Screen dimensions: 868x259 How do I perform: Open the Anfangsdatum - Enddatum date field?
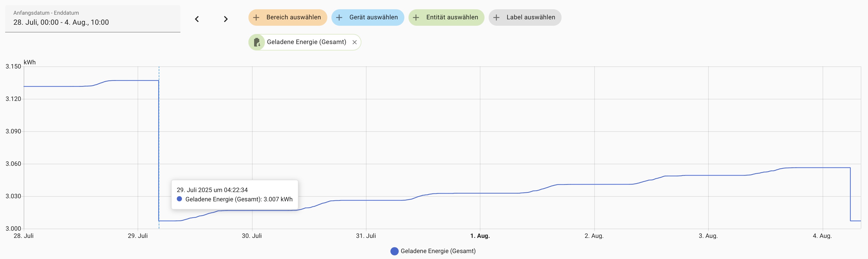click(93, 19)
